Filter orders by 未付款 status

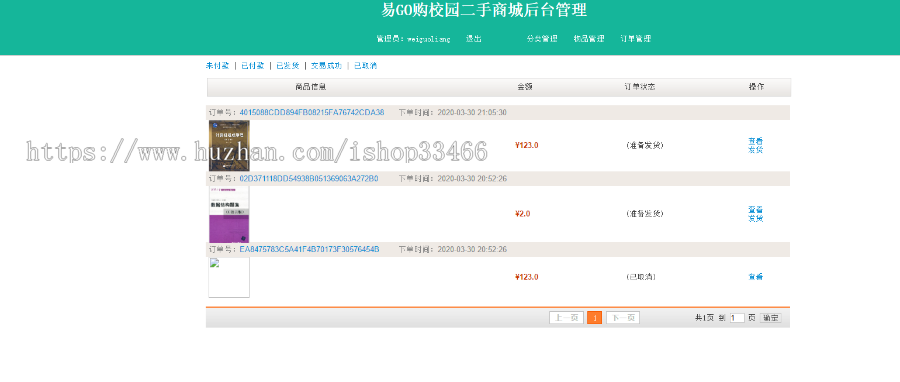coord(218,66)
